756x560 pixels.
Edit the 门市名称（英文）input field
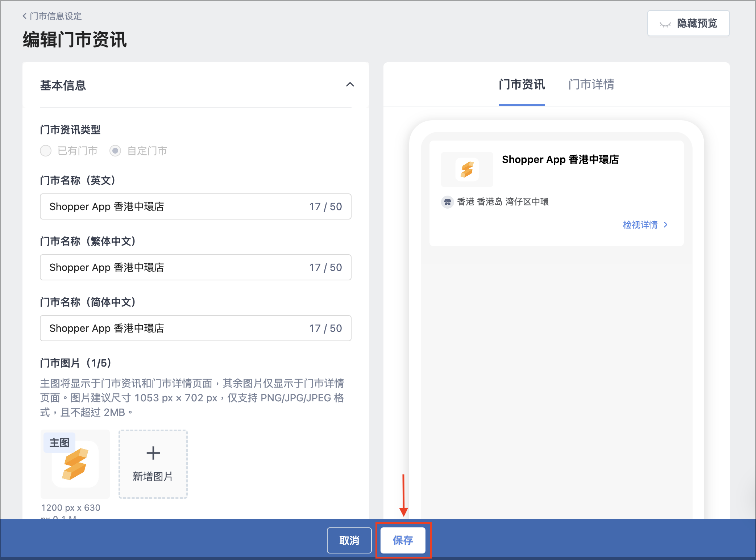pos(196,206)
